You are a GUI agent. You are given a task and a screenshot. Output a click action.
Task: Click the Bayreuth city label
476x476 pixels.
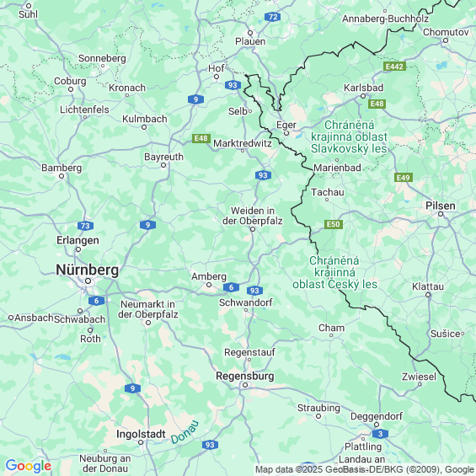coord(163,157)
